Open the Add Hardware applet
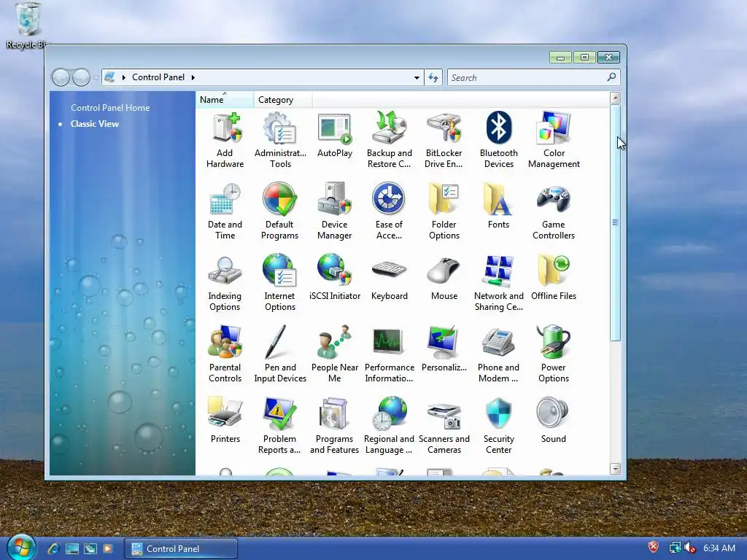The height and width of the screenshot is (560, 747). point(225,140)
